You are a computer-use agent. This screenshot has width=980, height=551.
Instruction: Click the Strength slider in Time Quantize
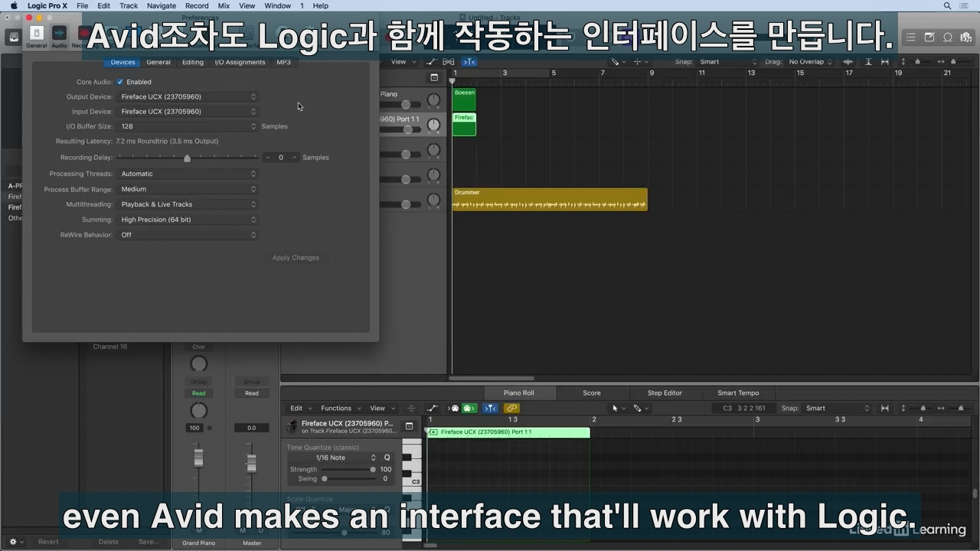tap(348, 469)
